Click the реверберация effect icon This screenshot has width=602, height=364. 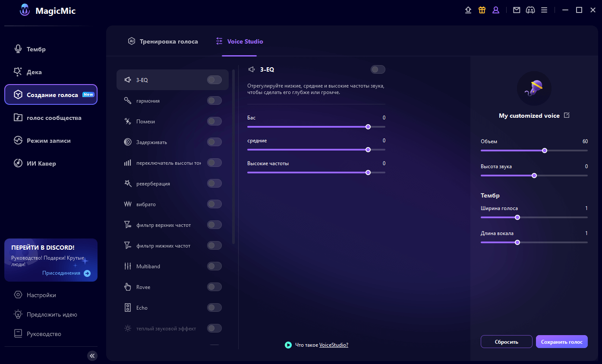(x=128, y=183)
